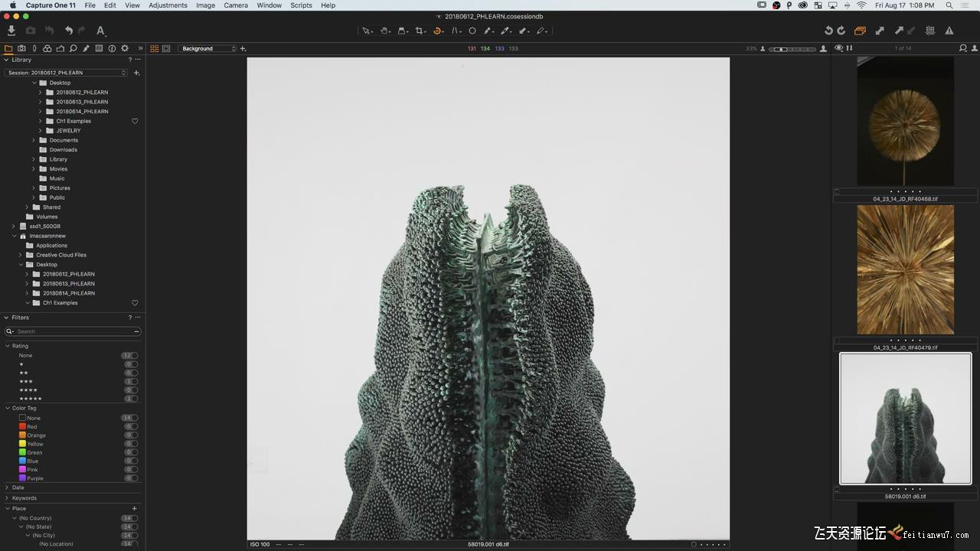Click the Copy Adjustments up-arrow icon
The width and height of the screenshot is (980, 551).
899,31
